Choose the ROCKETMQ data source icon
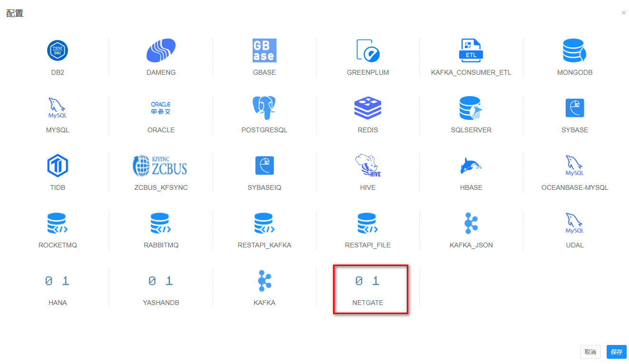Screen dimensions: 629x364 58,223
